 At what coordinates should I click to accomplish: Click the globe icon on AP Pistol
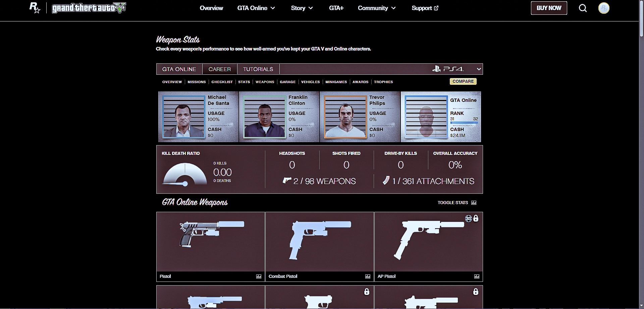pos(468,219)
